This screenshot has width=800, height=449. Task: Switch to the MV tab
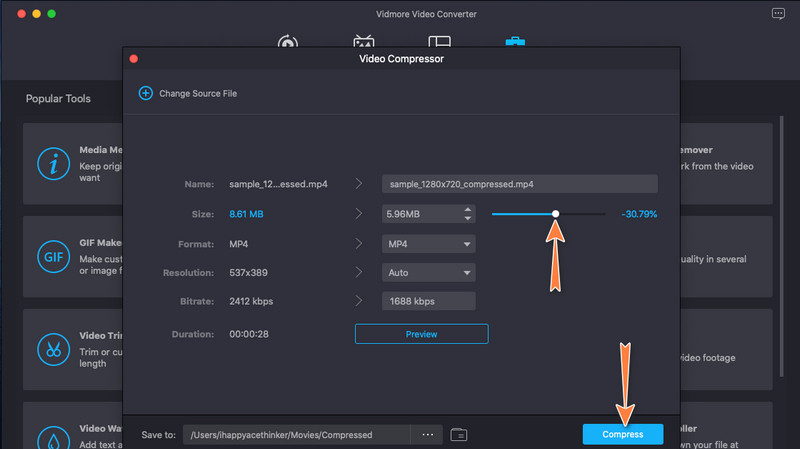(364, 44)
